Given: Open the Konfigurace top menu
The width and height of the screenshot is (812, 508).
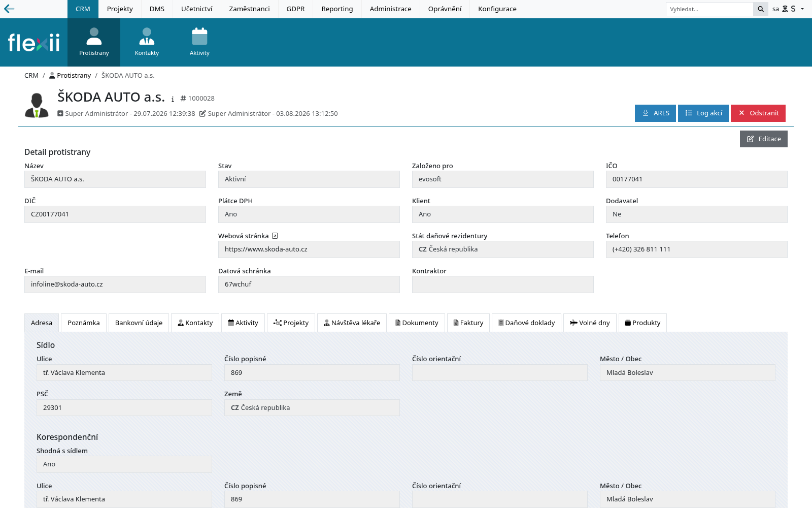Looking at the screenshot, I should pos(497,9).
